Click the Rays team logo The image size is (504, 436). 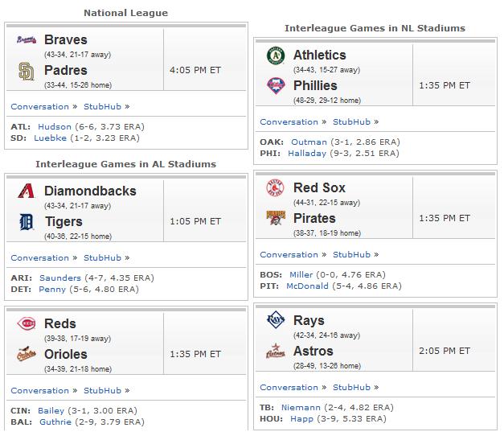click(x=276, y=320)
